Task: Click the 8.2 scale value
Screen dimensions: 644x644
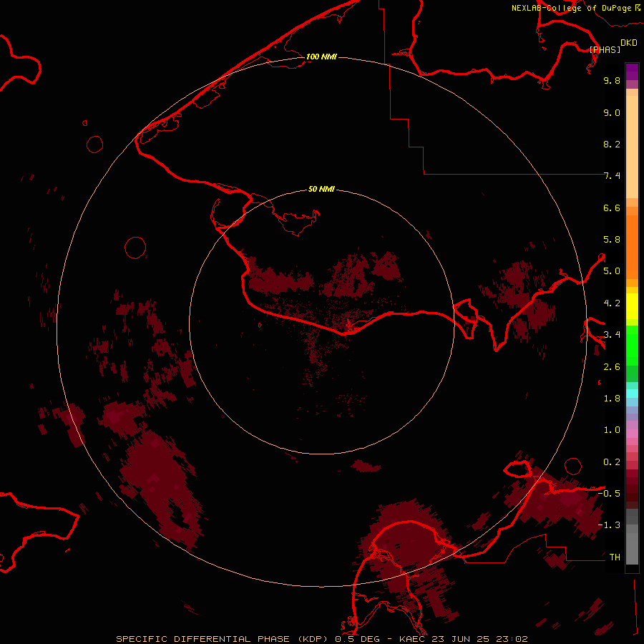Action: click(x=612, y=144)
